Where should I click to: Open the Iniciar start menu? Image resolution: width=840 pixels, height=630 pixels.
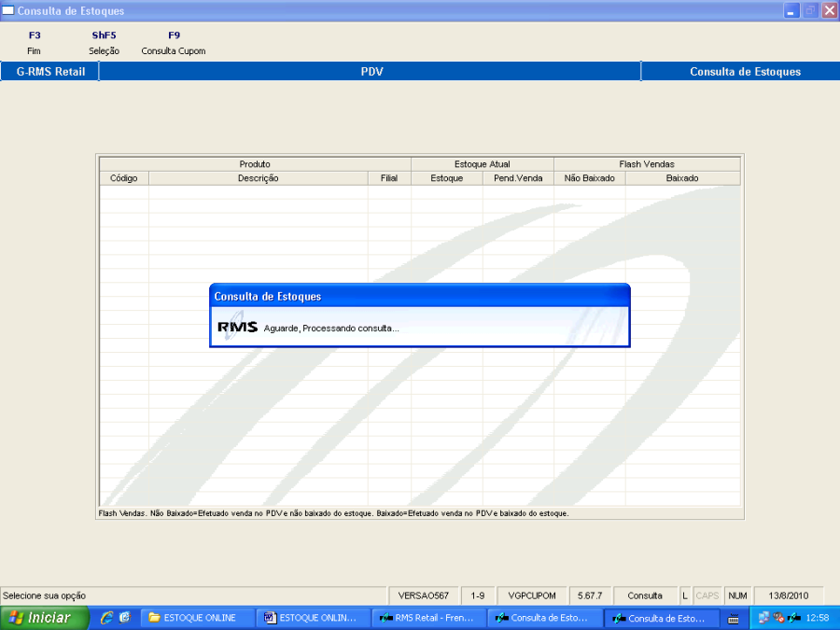[44, 618]
